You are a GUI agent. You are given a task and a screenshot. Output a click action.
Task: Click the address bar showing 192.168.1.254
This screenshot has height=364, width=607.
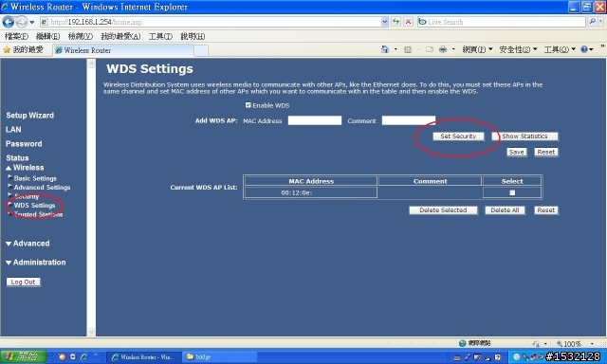click(211, 22)
